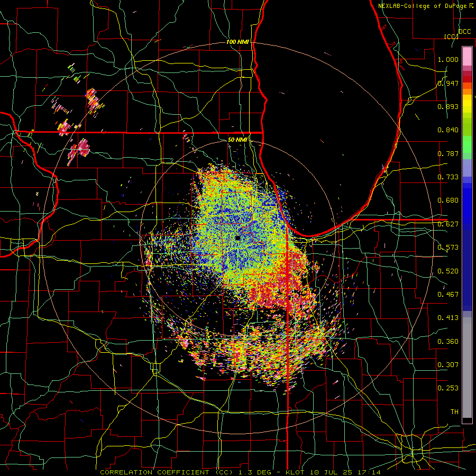Select the 0.840 scale value
This screenshot has width=476, height=476.
(448, 130)
